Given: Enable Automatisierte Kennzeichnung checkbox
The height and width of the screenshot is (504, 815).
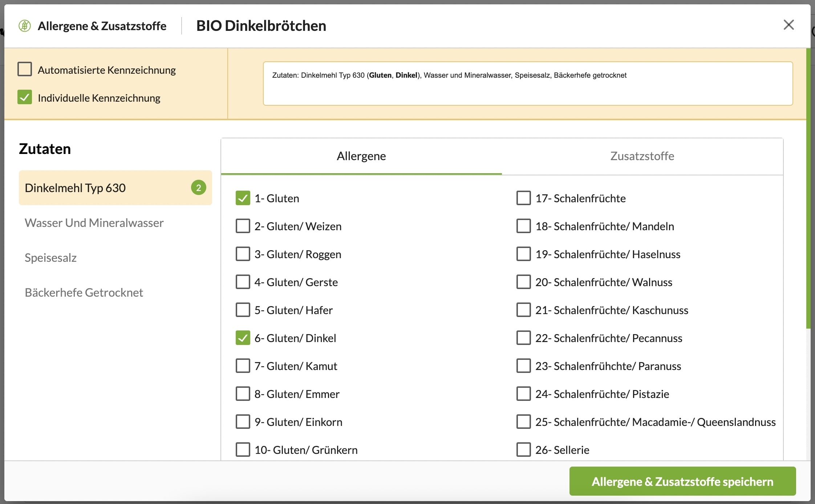Looking at the screenshot, I should [25, 69].
